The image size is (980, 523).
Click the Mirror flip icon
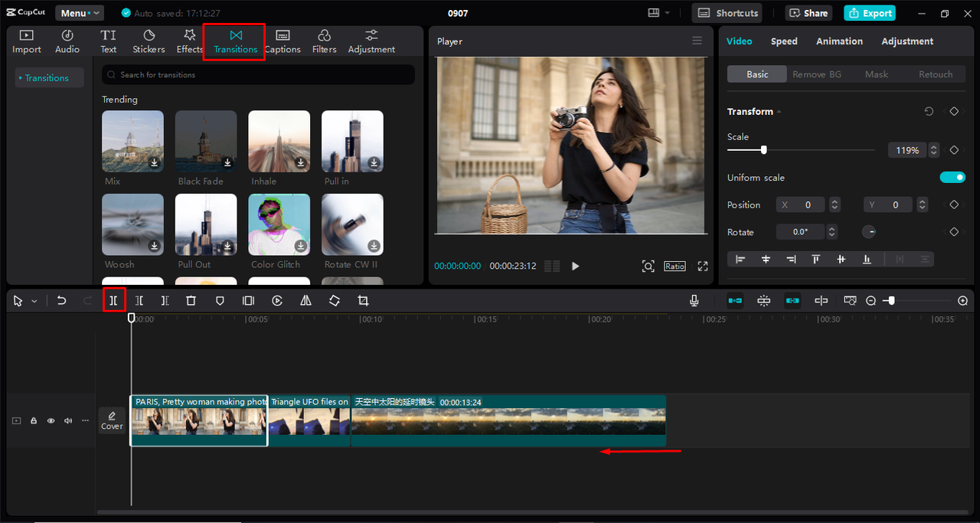click(x=305, y=301)
